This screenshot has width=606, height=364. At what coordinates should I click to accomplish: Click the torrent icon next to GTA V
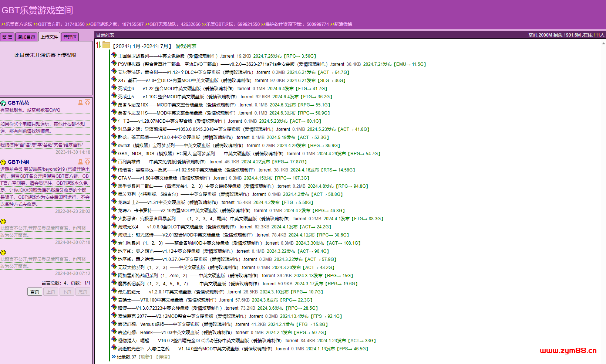pyautogui.click(x=114, y=177)
